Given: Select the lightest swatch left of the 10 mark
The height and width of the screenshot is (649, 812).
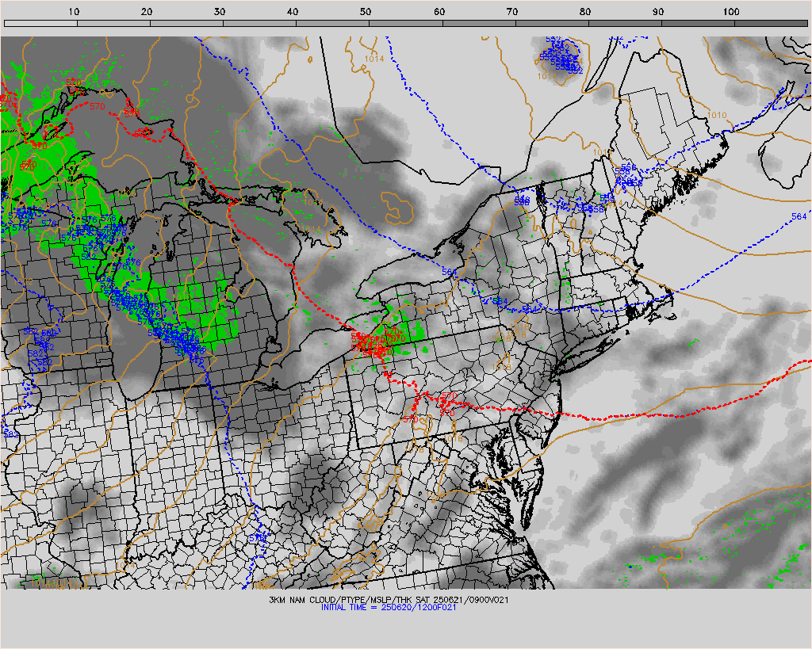Looking at the screenshot, I should tap(41, 23).
